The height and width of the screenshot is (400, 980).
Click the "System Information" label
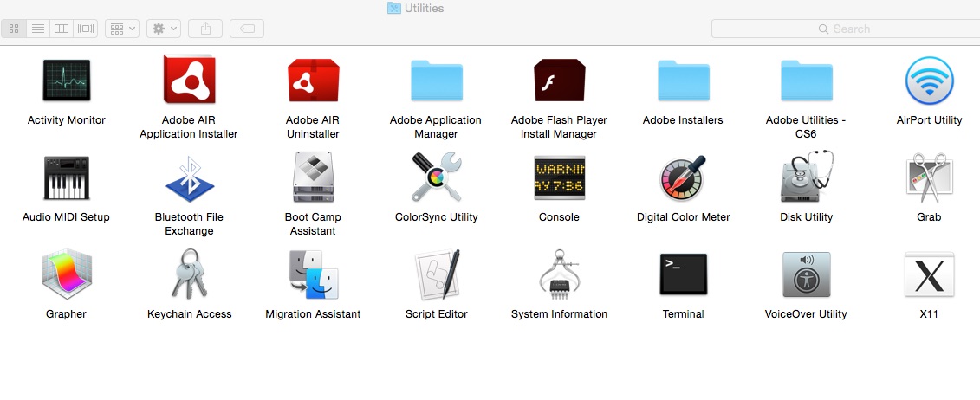pos(560,314)
